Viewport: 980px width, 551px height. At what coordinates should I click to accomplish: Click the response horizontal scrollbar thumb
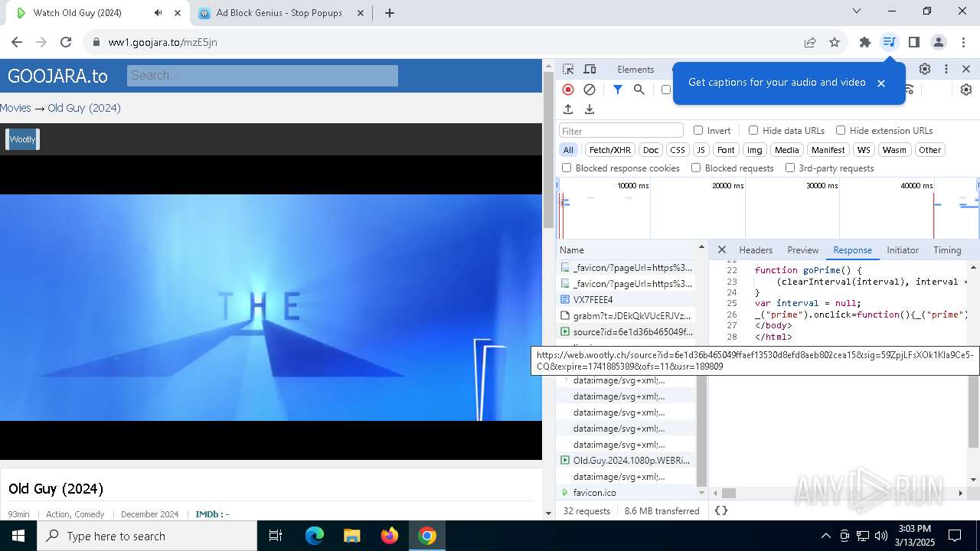tap(729, 494)
